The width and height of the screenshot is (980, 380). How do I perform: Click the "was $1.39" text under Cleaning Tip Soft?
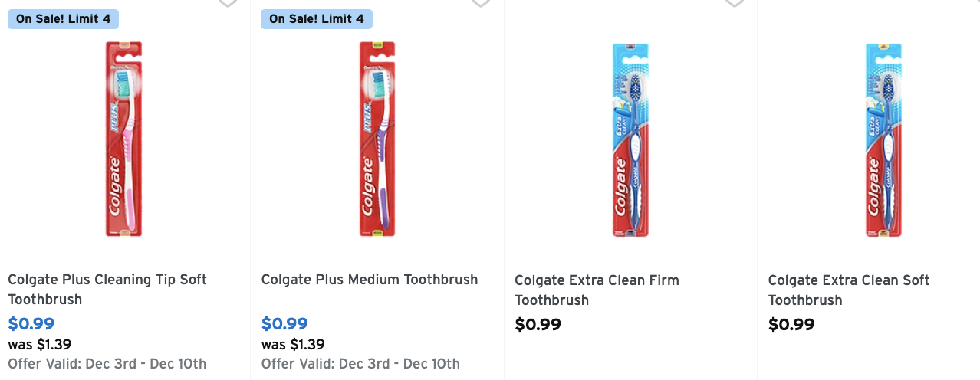[40, 345]
